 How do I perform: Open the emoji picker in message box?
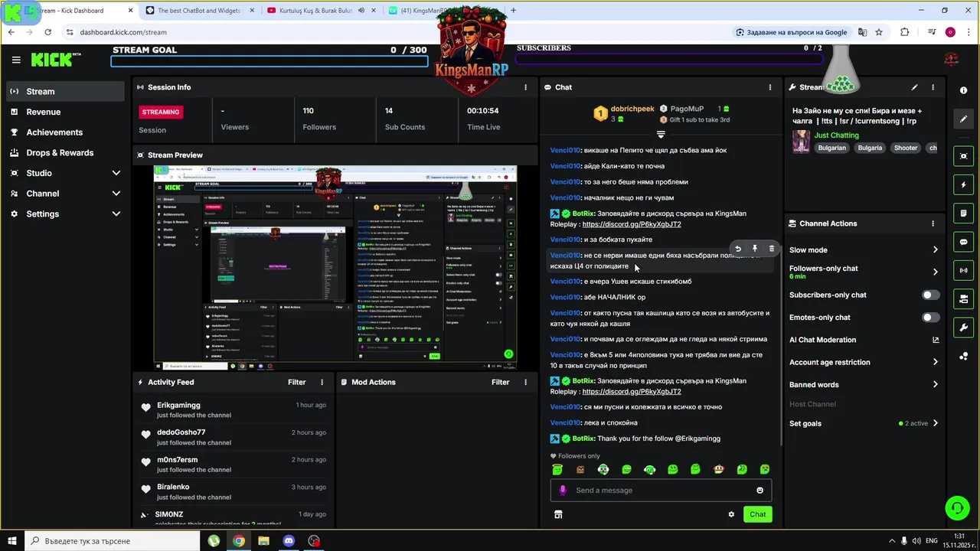(x=759, y=491)
